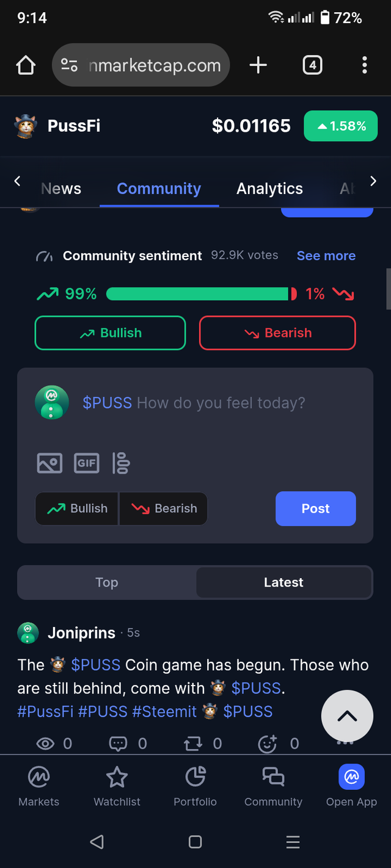
Task: Vote Bearish in community sentiment
Action: [277, 333]
